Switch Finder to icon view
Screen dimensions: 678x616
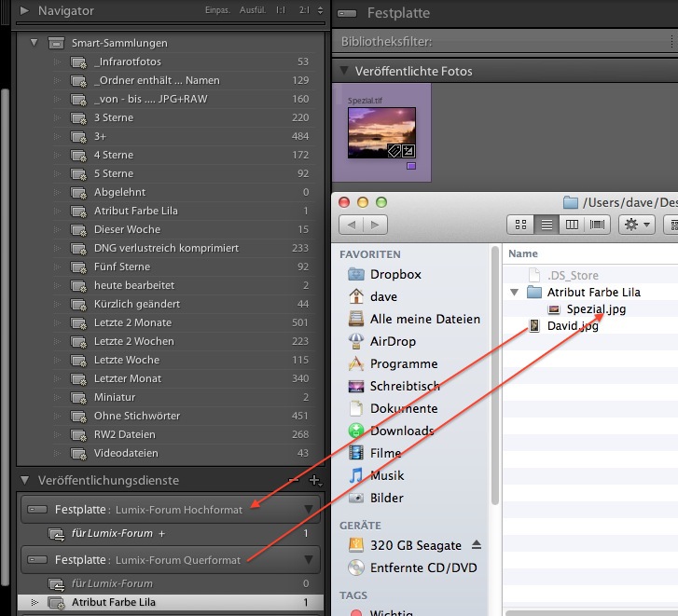520,225
